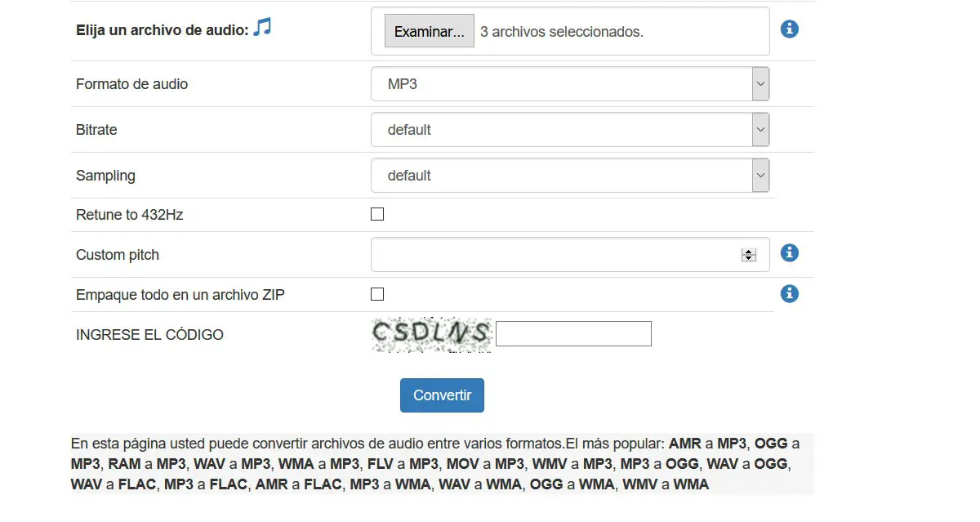Expand the Bitrate dropdown
The image size is (980, 522).
[569, 130]
